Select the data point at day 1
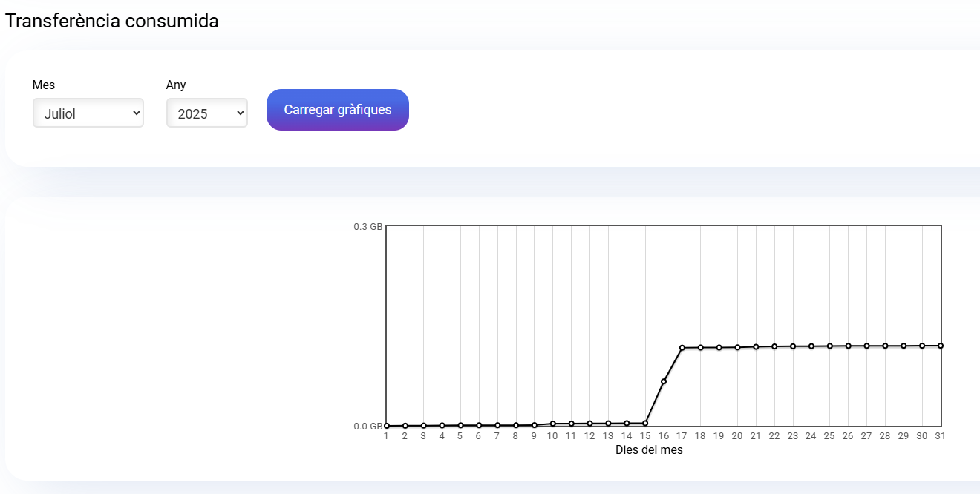Viewport: 980px width, 494px height. (x=387, y=426)
